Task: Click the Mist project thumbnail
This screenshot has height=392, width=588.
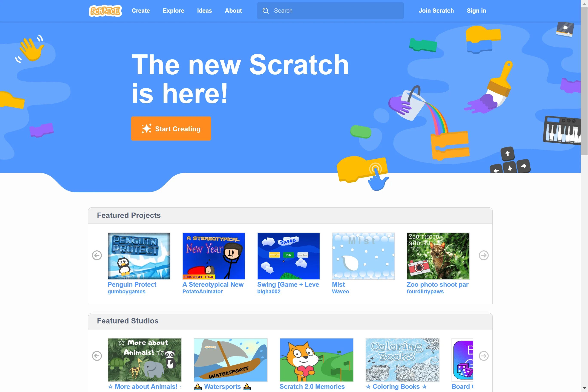Action: click(x=363, y=256)
